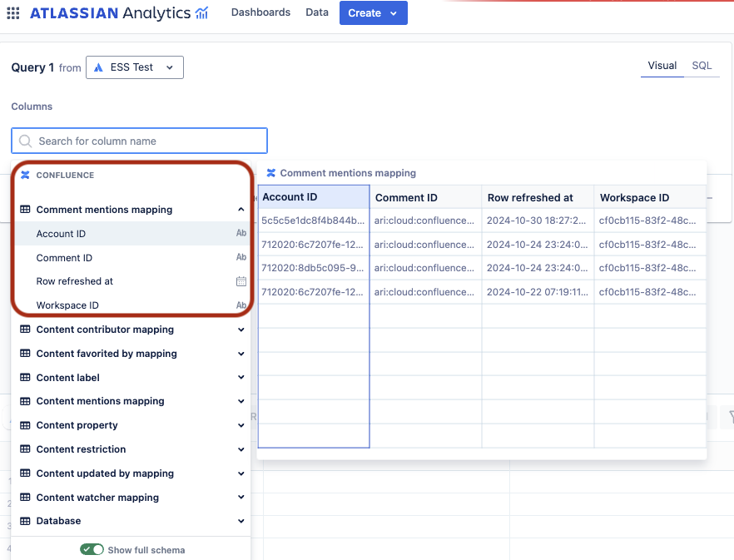The image size is (734, 560).
Task: Click the Create button
Action: 366,12
